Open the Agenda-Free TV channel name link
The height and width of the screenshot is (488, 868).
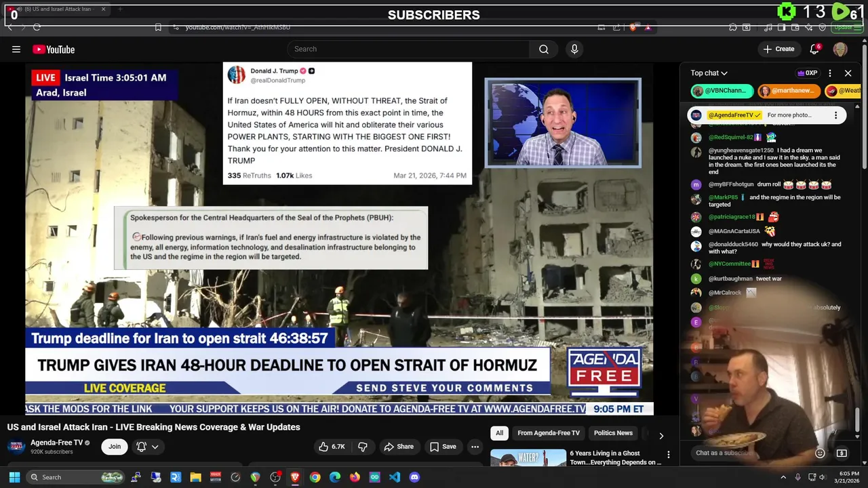click(56, 443)
